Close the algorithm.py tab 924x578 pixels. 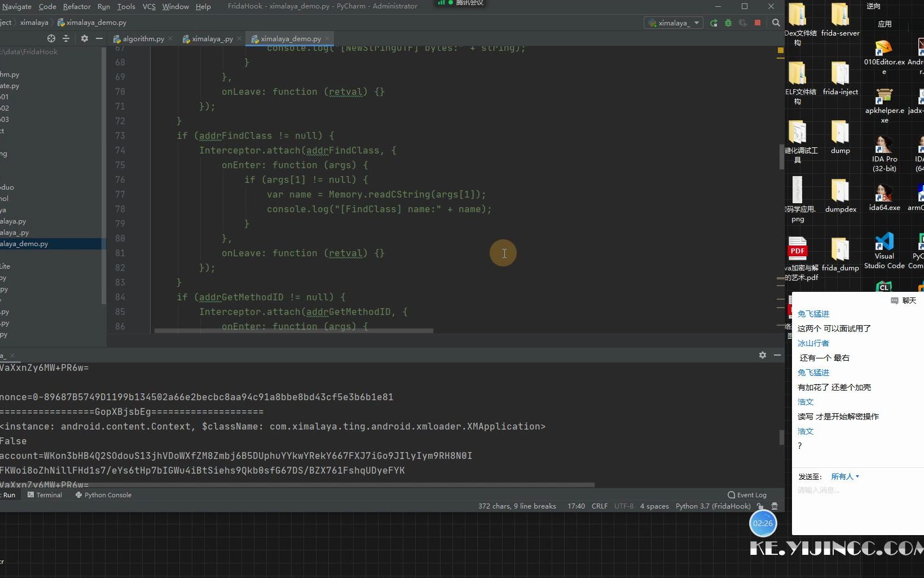point(170,38)
